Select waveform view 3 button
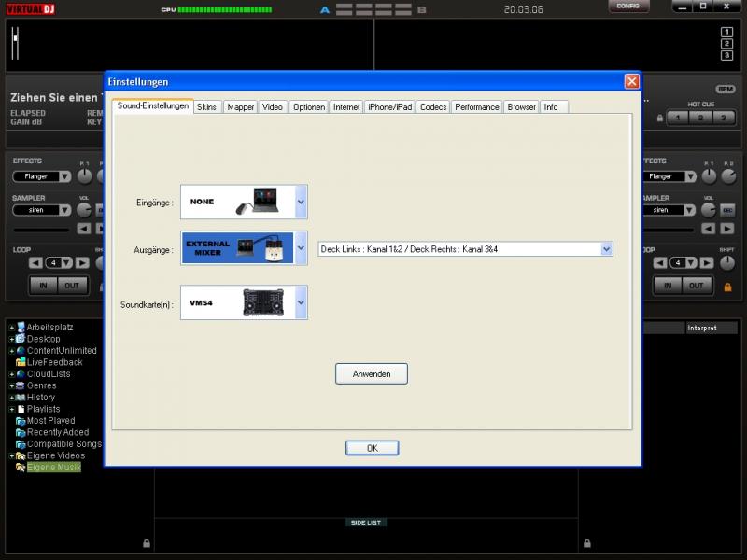 (726, 56)
